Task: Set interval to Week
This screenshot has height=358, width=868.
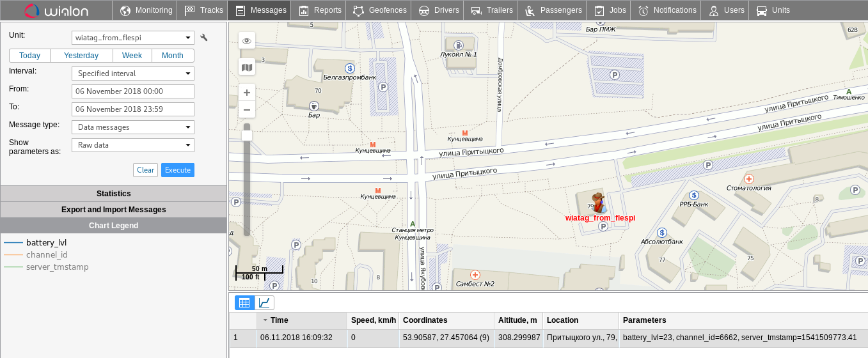Action: click(x=132, y=56)
